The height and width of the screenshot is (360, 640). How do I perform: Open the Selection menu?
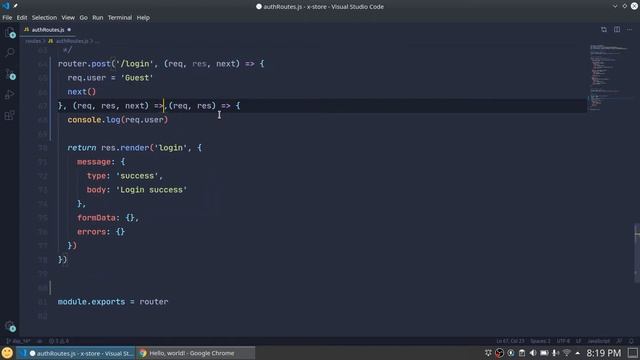pos(44,18)
